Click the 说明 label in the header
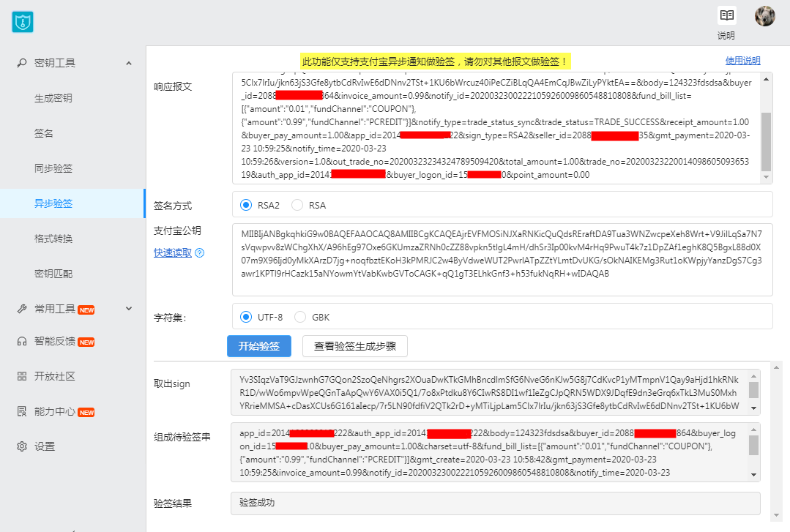The image size is (790, 532). point(726,35)
